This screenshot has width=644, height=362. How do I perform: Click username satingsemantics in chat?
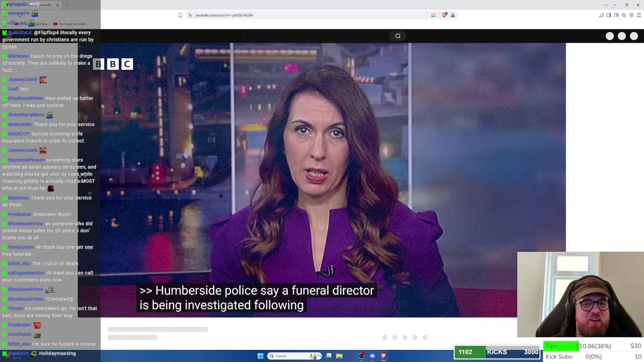pos(26,273)
